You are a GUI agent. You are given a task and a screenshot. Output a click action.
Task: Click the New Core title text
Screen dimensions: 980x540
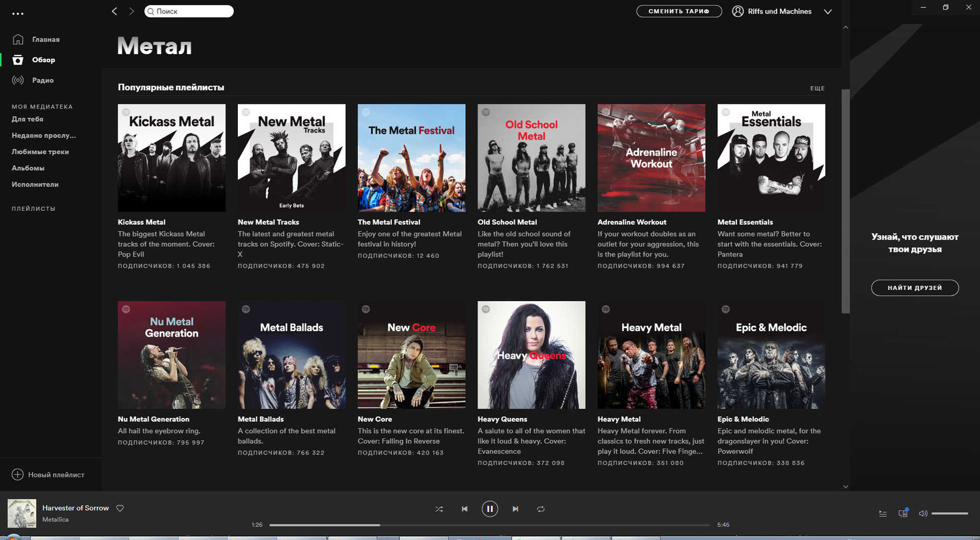[375, 419]
